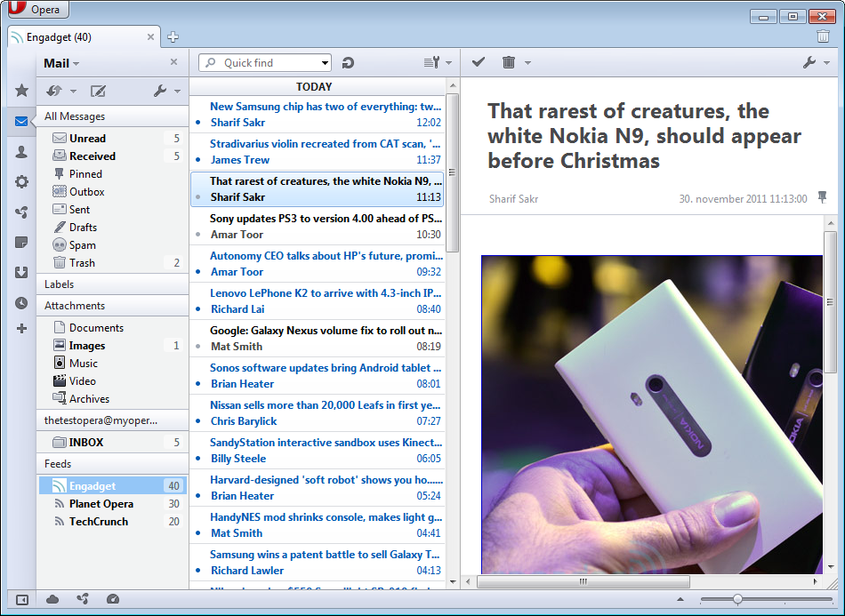Reload the message list
This screenshot has width=845, height=616.
[348, 63]
